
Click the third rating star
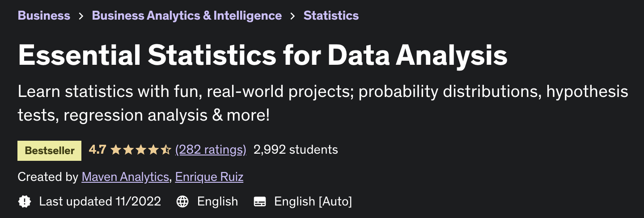[x=141, y=150]
